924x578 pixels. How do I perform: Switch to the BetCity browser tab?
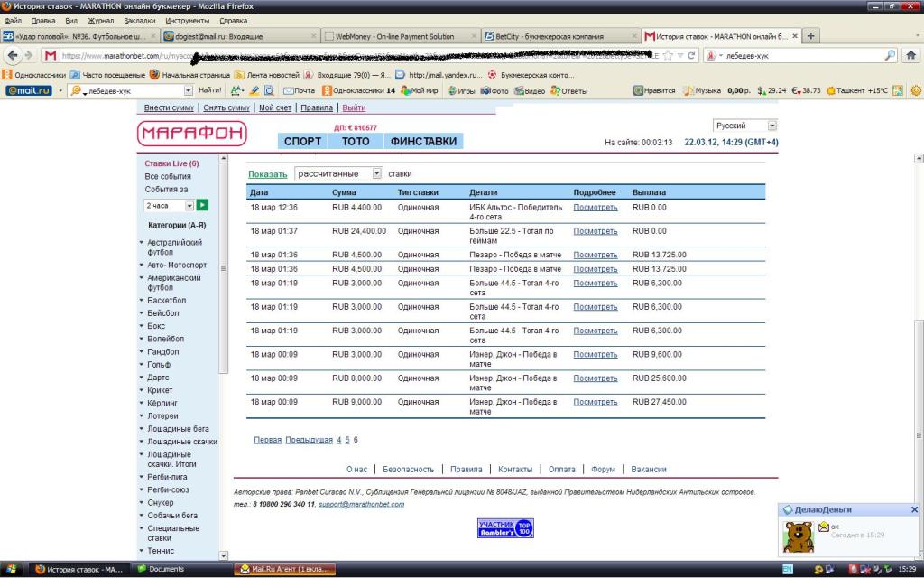point(561,36)
